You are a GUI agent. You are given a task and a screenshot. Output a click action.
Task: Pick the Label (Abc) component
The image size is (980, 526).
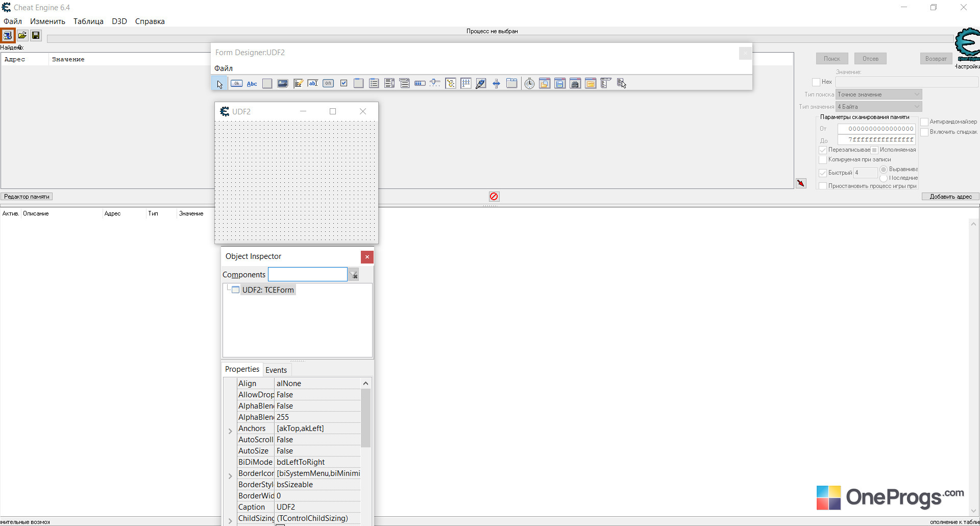252,84
